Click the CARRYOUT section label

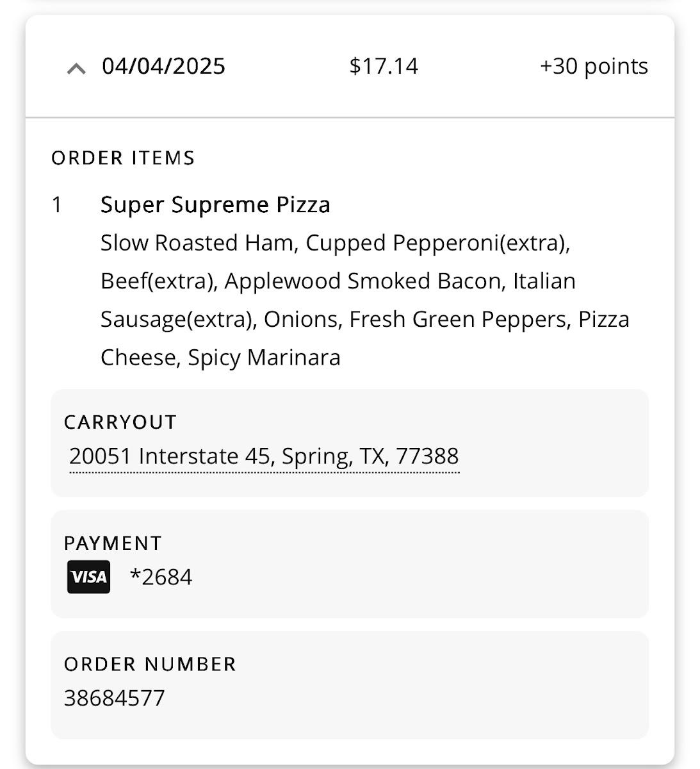pos(120,422)
